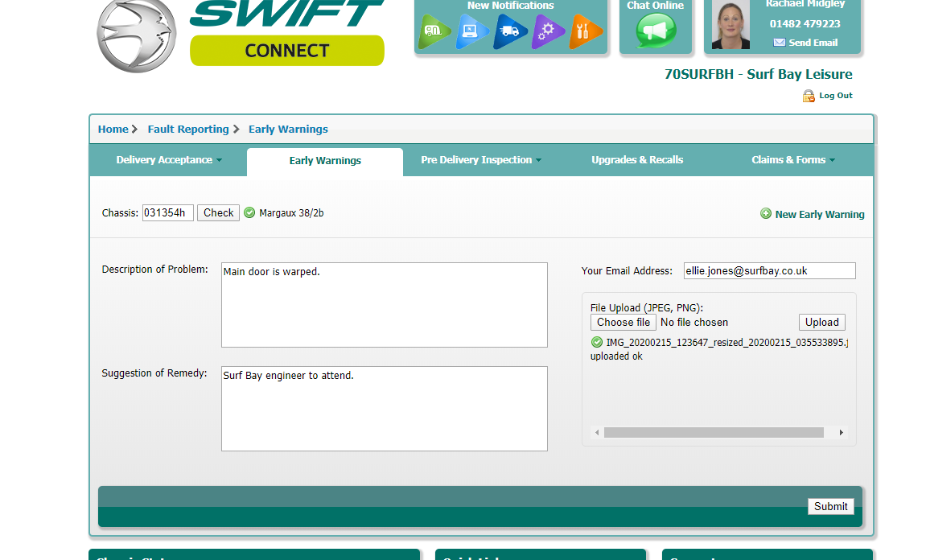Expand the Delivery Acceptance menu arrow

click(x=219, y=161)
